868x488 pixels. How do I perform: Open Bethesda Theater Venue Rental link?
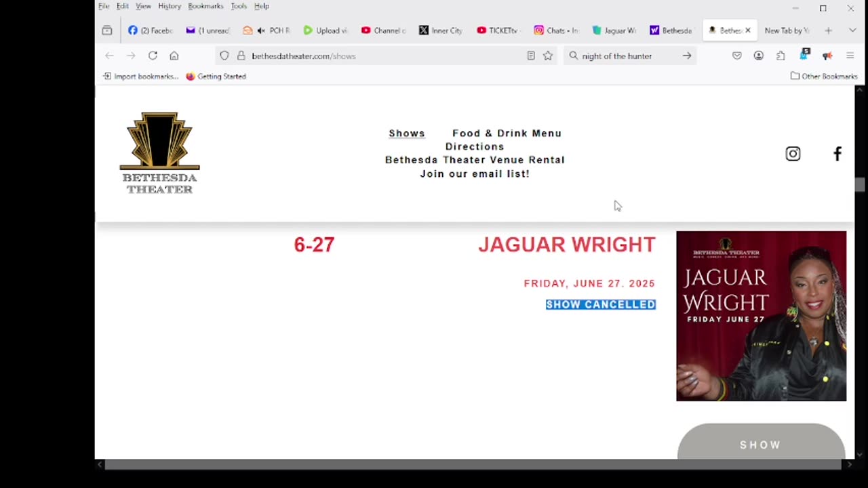click(x=475, y=160)
